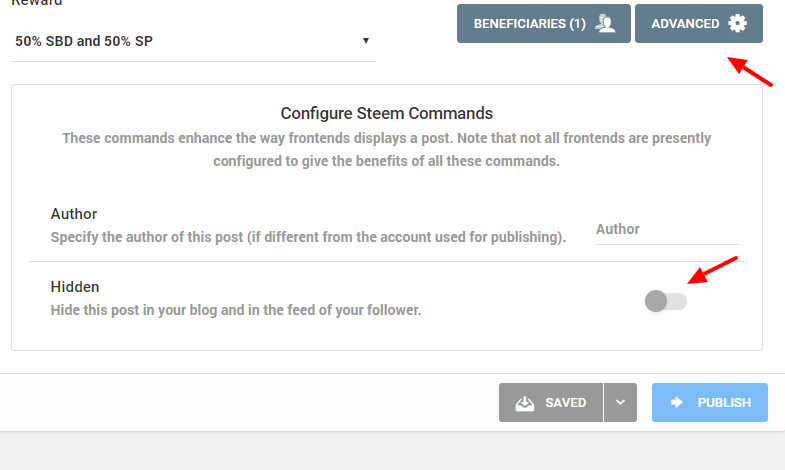Click the save tray icon beside Saved
785x470 pixels.
[525, 403]
